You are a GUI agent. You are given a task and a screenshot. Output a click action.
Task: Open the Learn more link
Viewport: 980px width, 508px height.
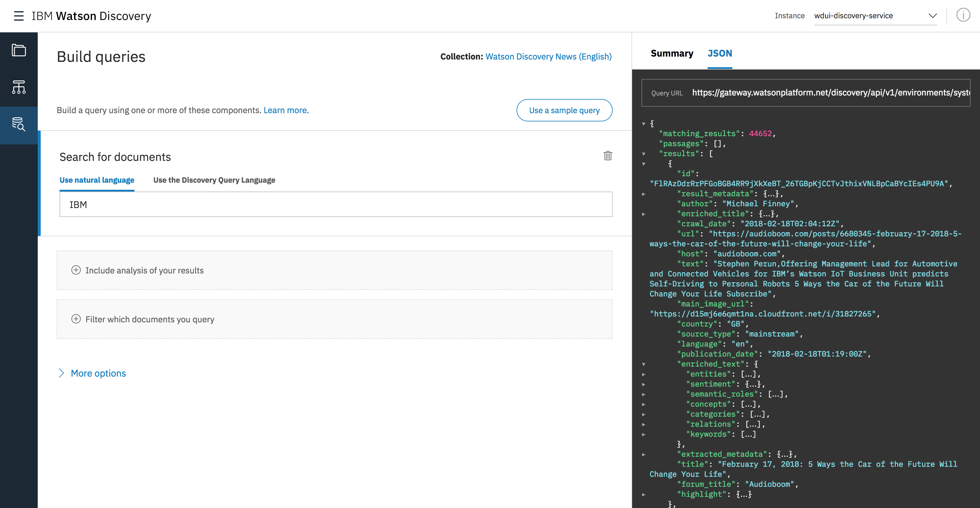point(286,110)
